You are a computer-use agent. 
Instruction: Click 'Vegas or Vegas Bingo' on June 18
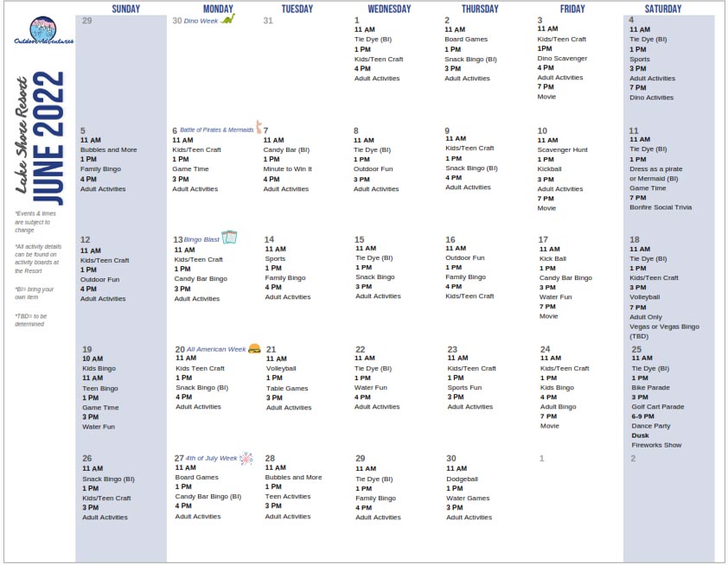pyautogui.click(x=664, y=327)
